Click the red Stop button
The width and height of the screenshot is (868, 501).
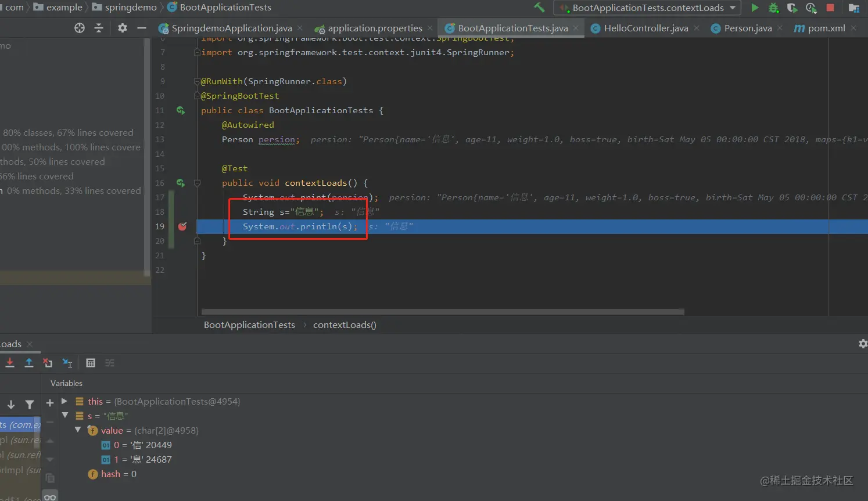830,8
